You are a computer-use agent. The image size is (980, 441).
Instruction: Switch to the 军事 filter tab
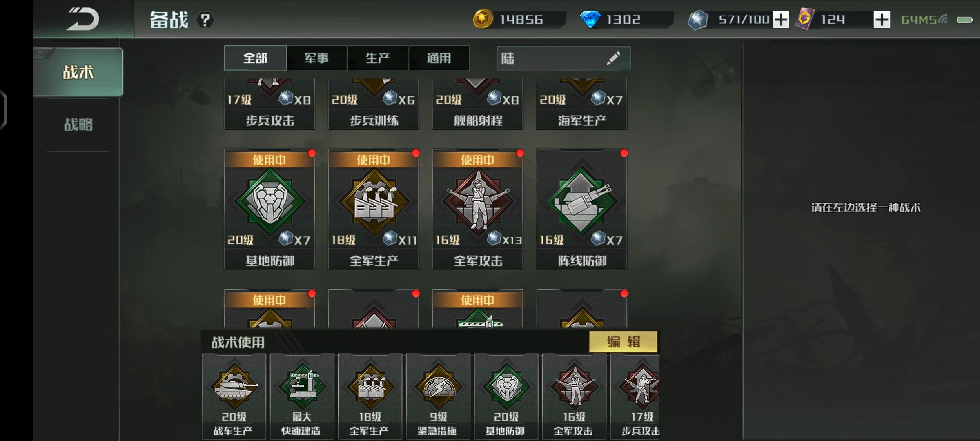coord(316,58)
